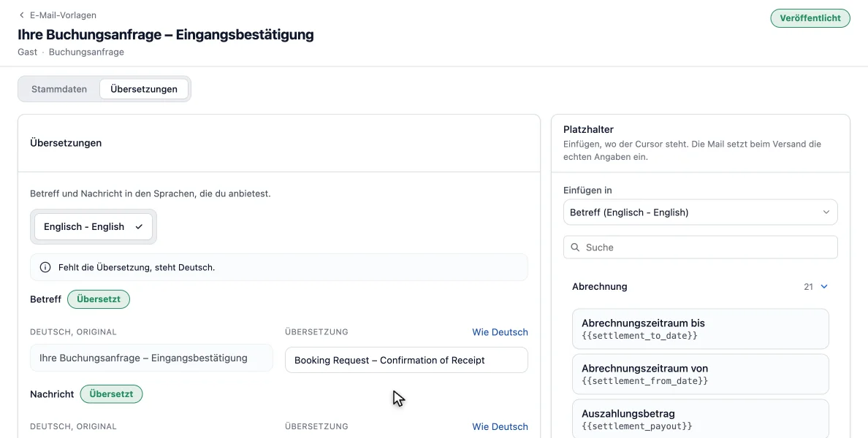Insert the Abrechnungszeitraum von placeholder
868x438 pixels.
(700, 374)
